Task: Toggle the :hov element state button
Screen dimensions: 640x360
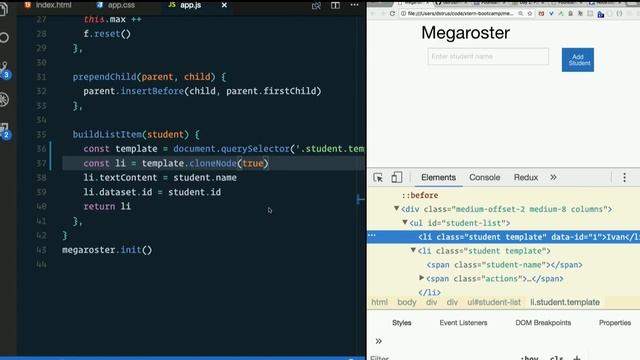Action: [529, 358]
